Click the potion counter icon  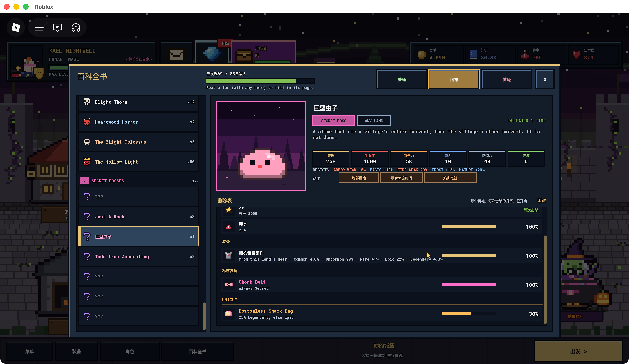click(525, 54)
